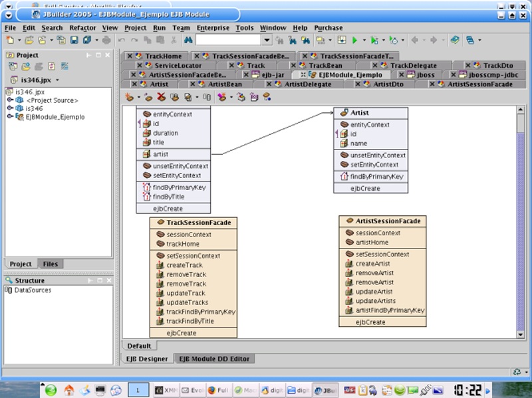The width and height of the screenshot is (532, 398).
Task: Select the Files tab in project pane
Action: (x=51, y=264)
